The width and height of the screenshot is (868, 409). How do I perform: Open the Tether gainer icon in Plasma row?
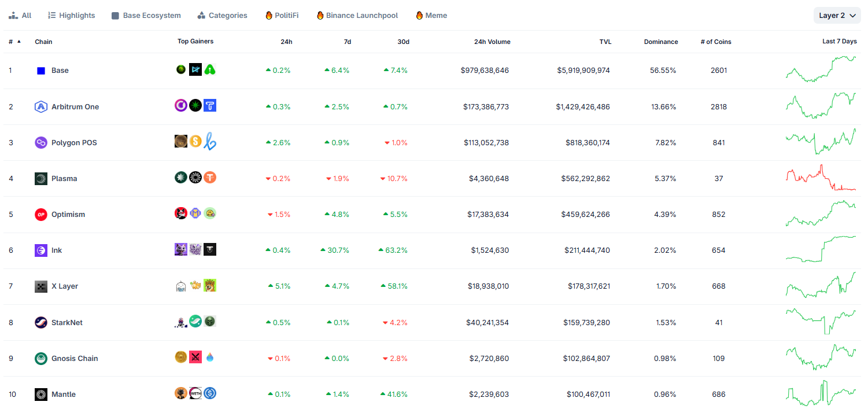pos(210,177)
